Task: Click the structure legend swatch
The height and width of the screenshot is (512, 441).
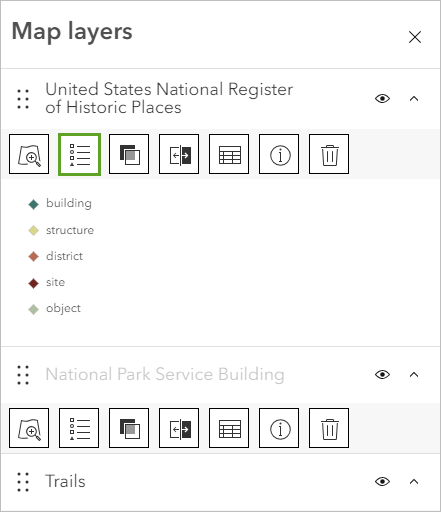Action: tap(34, 231)
